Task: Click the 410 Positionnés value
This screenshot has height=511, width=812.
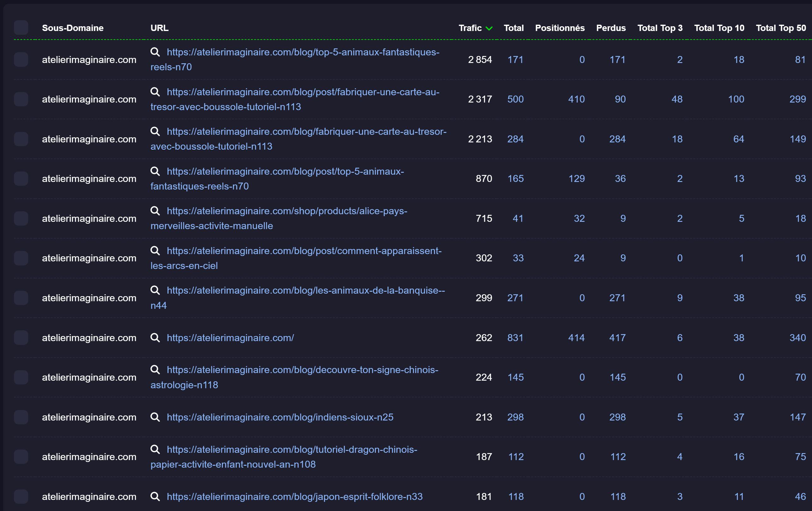Action: point(576,99)
